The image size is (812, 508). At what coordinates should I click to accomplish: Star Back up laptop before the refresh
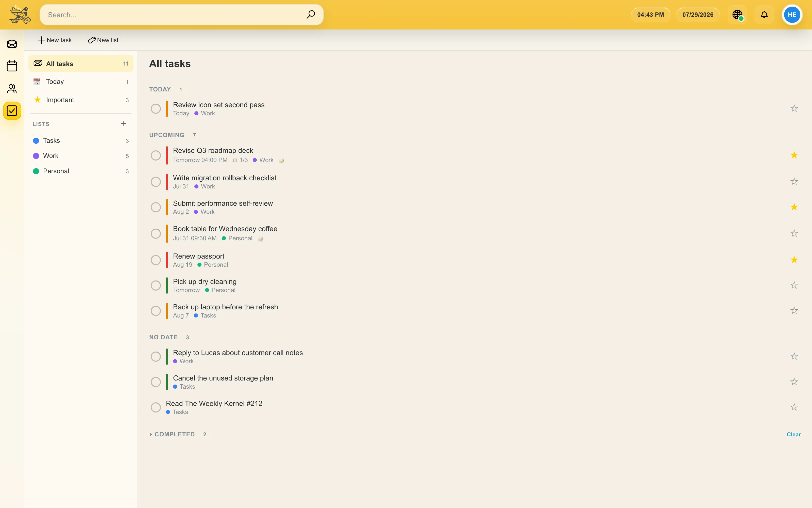[794, 311]
